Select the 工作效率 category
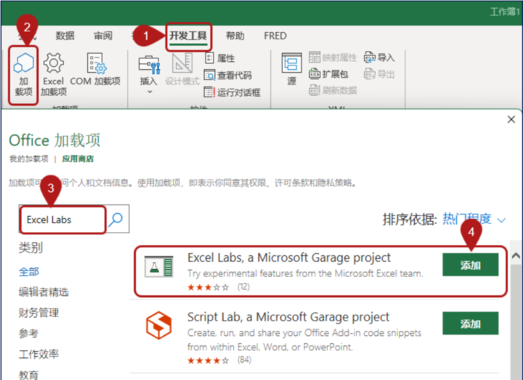Screen dimensions: 523x380 39,354
